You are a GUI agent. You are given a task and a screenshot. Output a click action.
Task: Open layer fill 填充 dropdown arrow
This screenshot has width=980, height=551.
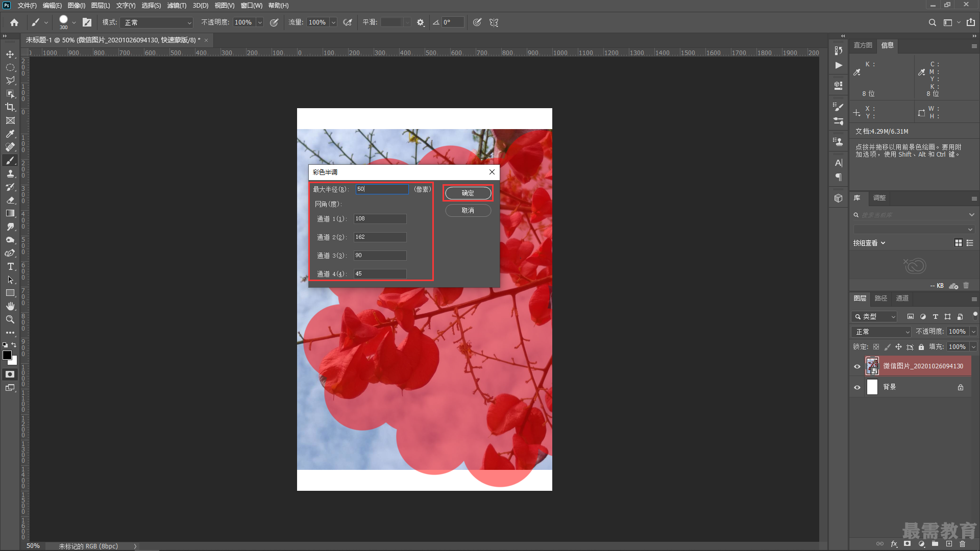[x=973, y=347]
